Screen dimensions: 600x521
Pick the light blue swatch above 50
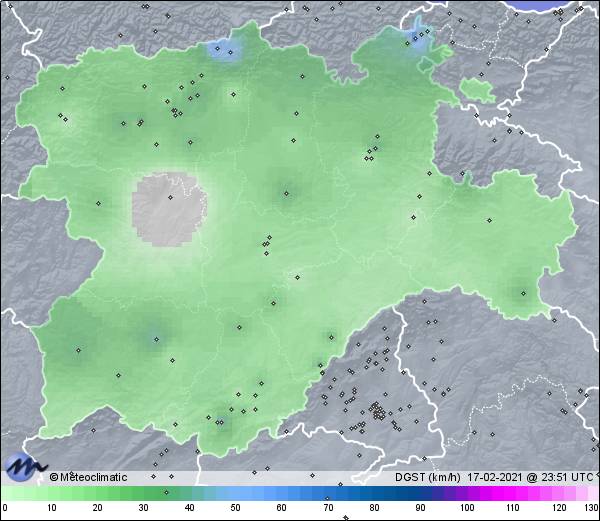tap(235, 493)
